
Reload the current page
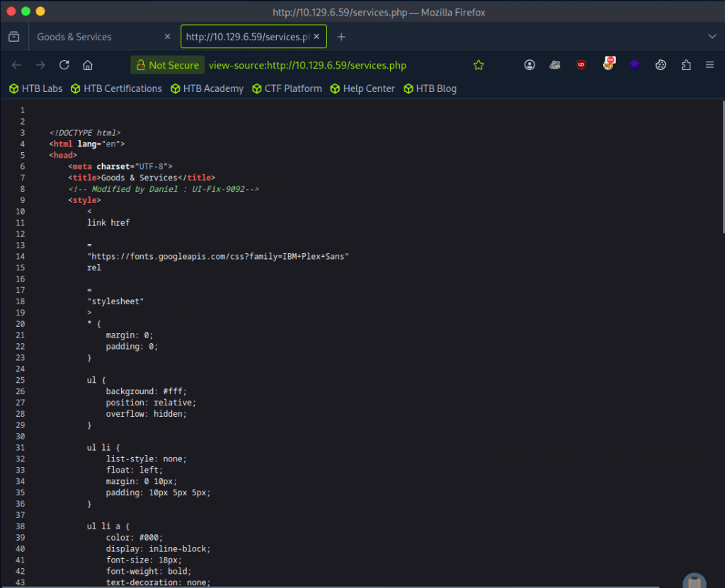pos(64,65)
